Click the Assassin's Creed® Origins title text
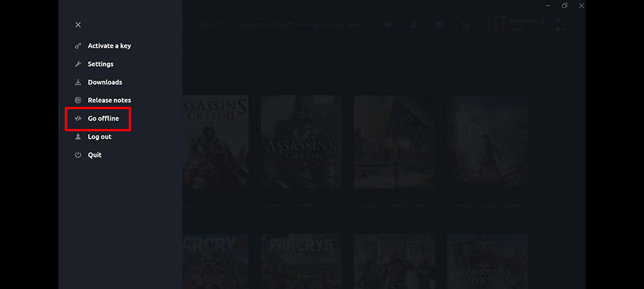Screen dimensions: 644x289 click(391, 205)
